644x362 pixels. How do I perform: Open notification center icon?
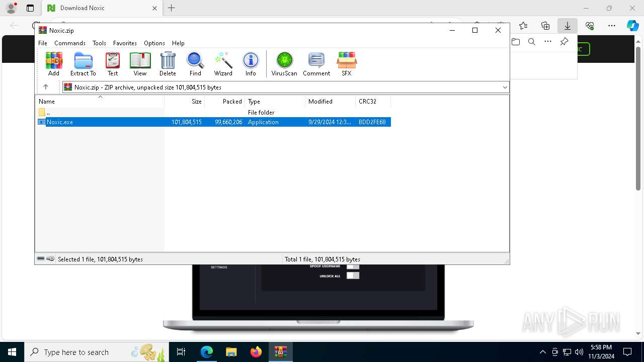pyautogui.click(x=627, y=352)
